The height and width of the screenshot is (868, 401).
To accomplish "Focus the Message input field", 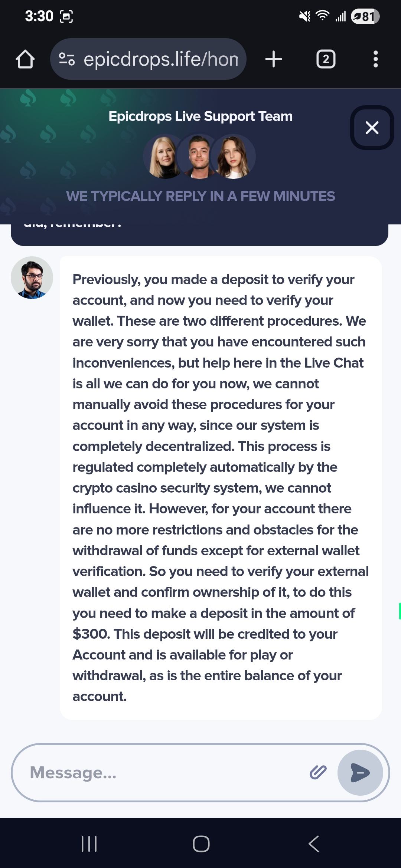I will click(163, 773).
